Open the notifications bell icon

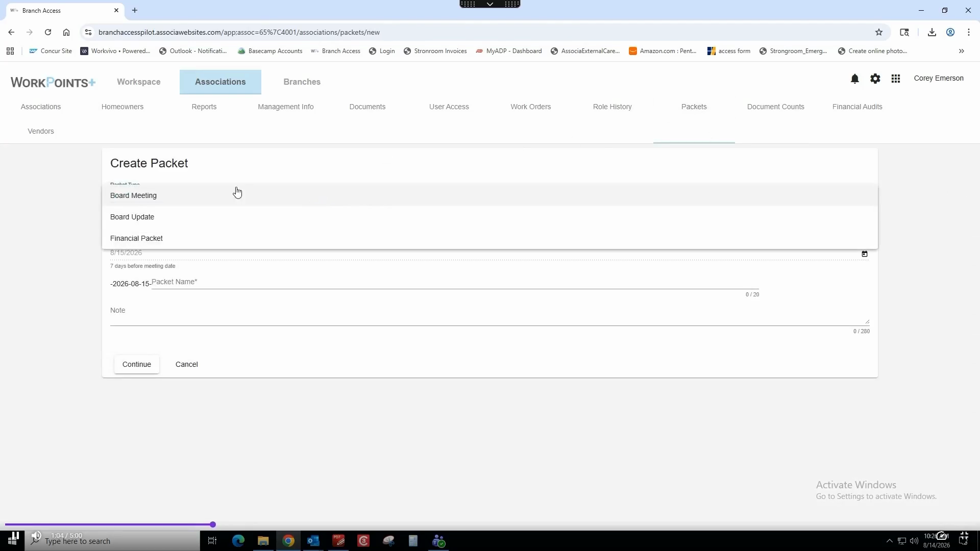[855, 79]
